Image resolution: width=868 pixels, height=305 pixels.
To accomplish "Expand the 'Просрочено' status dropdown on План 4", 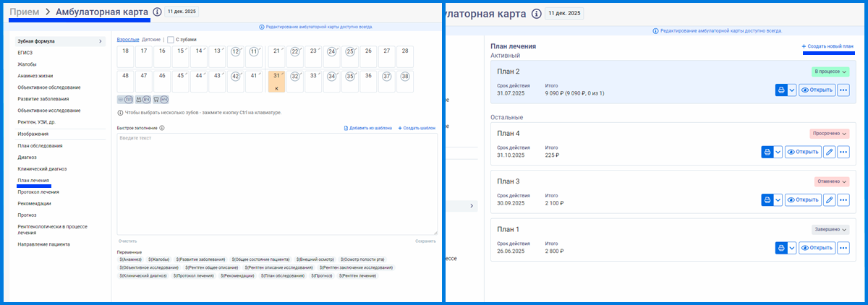I will pos(829,134).
